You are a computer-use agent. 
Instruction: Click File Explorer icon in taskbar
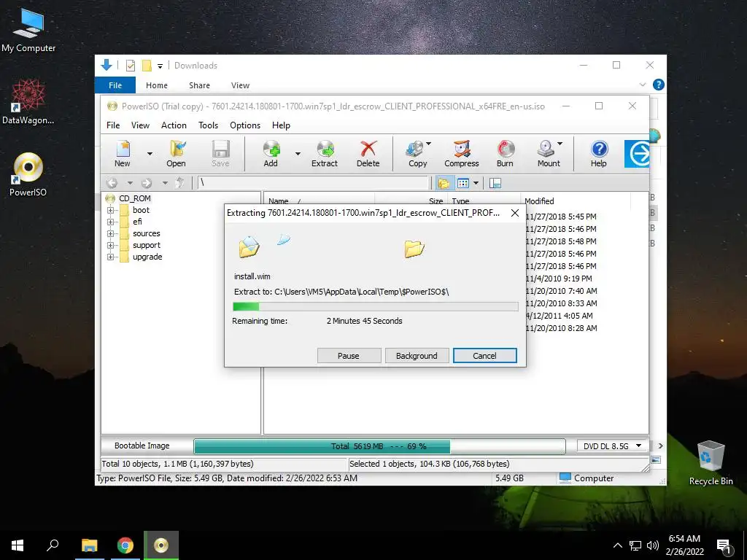point(89,545)
